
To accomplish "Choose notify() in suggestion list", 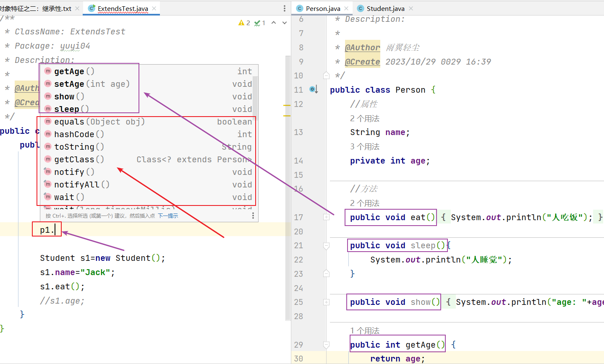I will tap(149, 172).
